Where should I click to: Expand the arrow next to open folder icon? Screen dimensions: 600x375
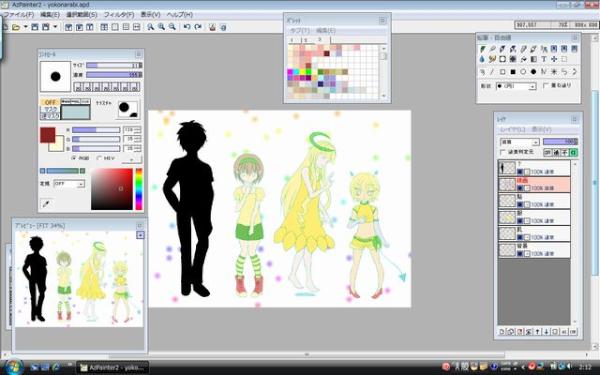coord(25,27)
